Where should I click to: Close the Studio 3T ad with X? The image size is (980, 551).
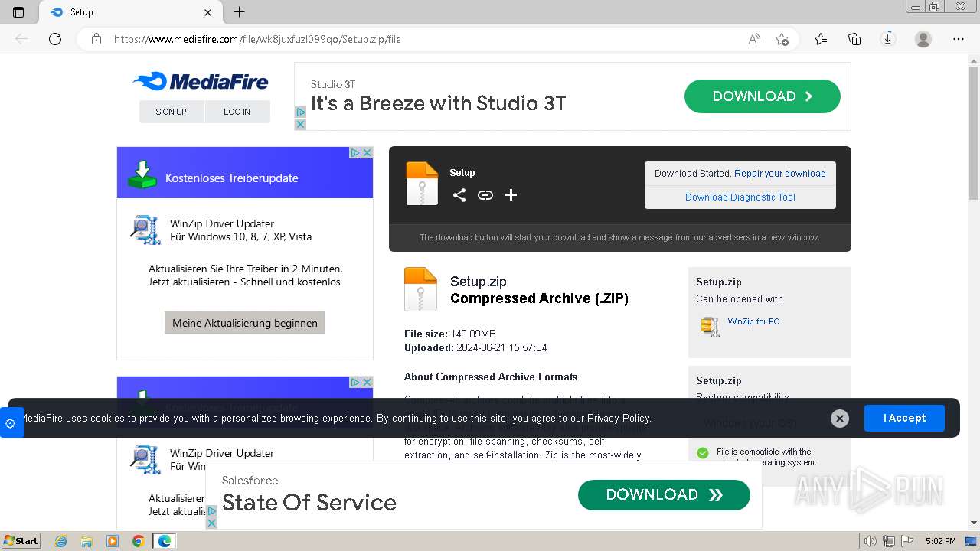click(300, 124)
